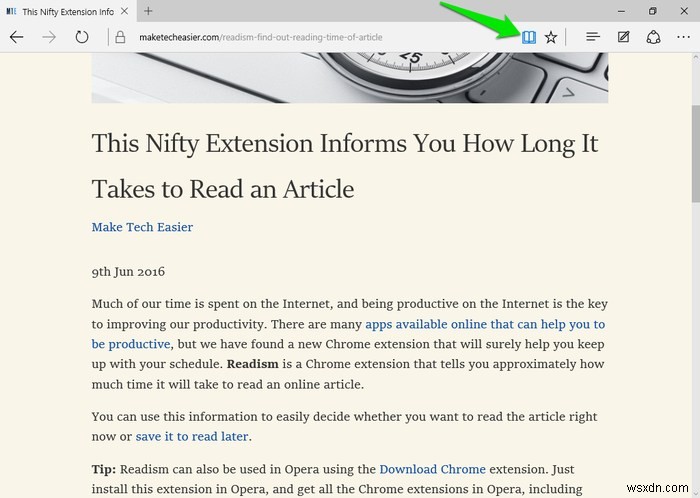Open save it to read later link
This screenshot has width=700, height=498.
tap(192, 436)
